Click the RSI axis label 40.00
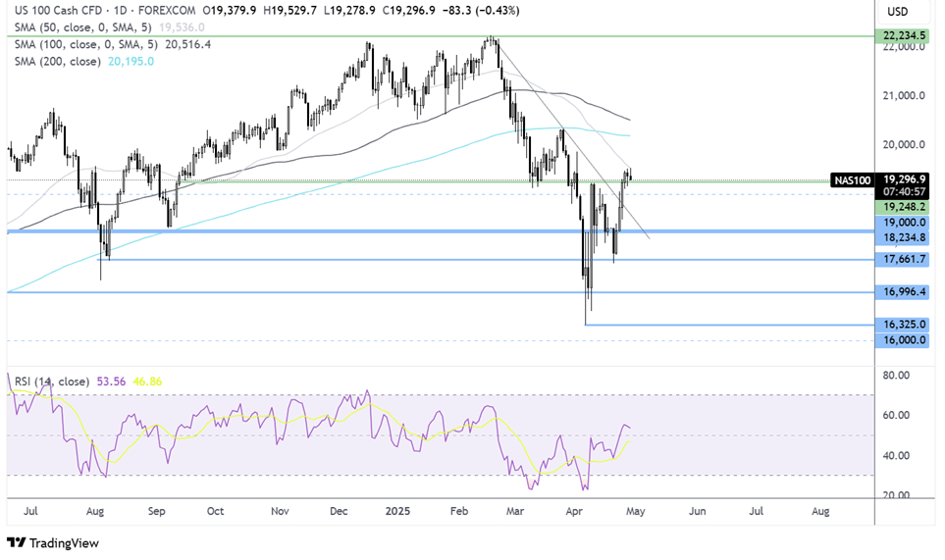This screenshot has width=945, height=560. point(896,456)
